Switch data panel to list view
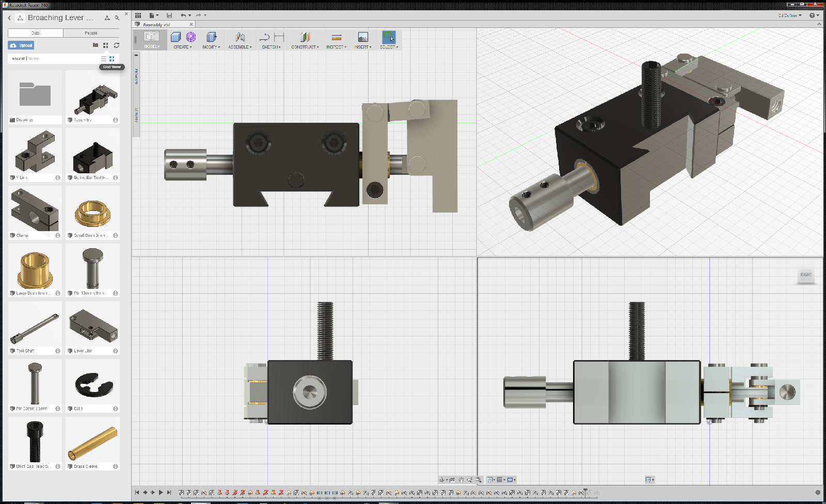Viewport: 826px width, 504px height. click(104, 59)
